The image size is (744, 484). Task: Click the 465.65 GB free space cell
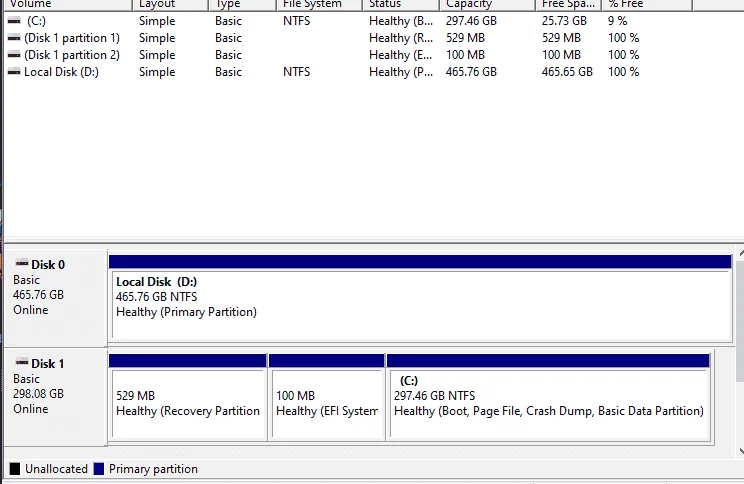567,72
